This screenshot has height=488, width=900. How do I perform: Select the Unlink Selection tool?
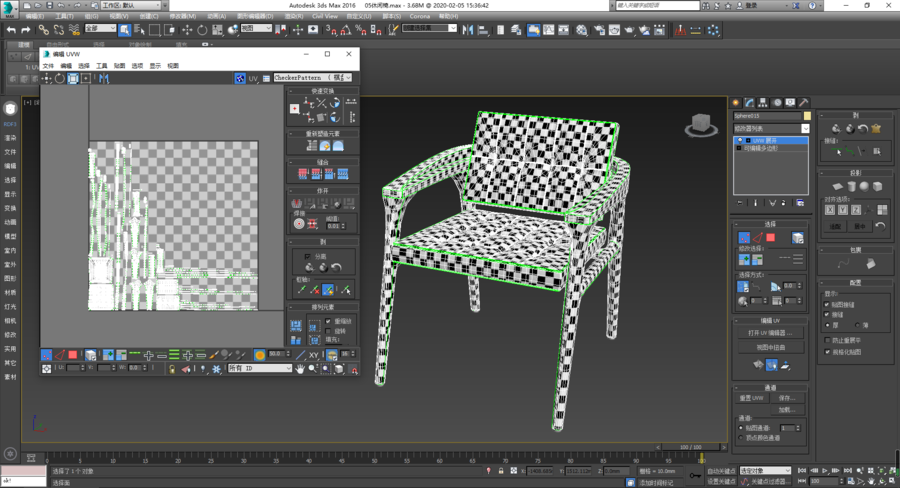59,30
